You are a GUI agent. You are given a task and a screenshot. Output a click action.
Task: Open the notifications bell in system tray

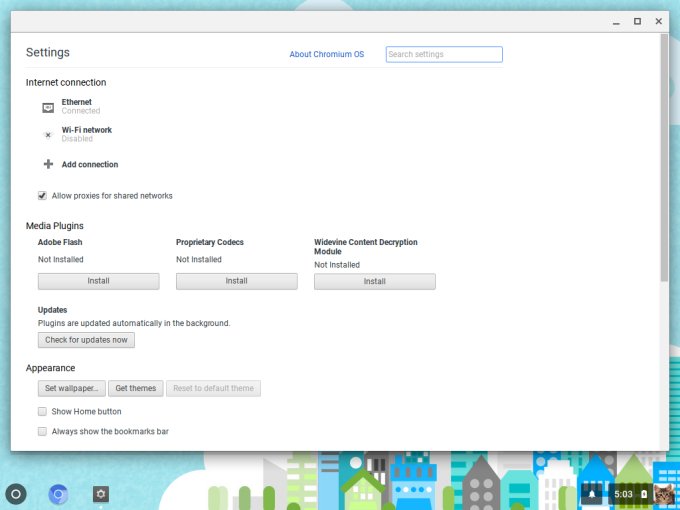pyautogui.click(x=592, y=494)
